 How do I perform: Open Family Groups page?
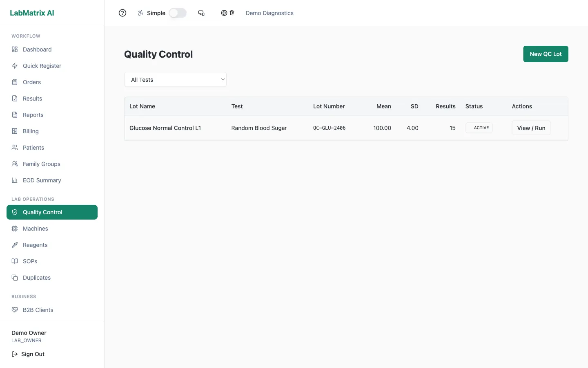coord(52,164)
